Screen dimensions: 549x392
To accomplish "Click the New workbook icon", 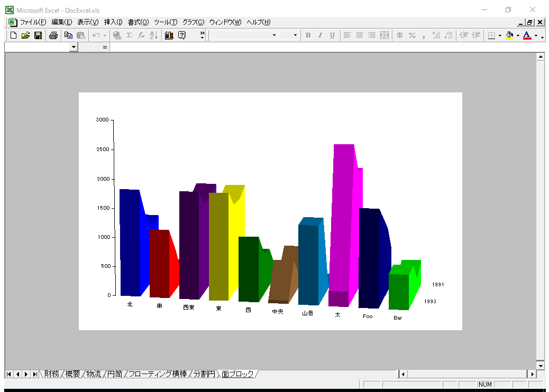I will [14, 35].
